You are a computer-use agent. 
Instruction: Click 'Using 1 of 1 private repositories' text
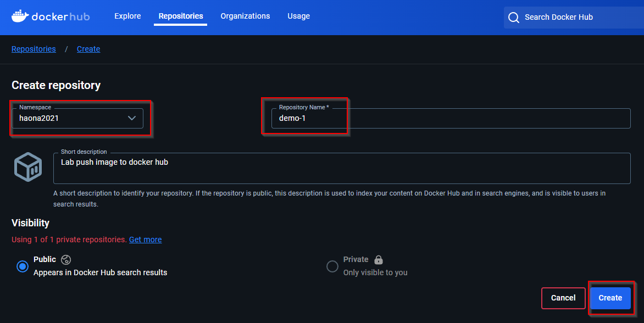69,240
